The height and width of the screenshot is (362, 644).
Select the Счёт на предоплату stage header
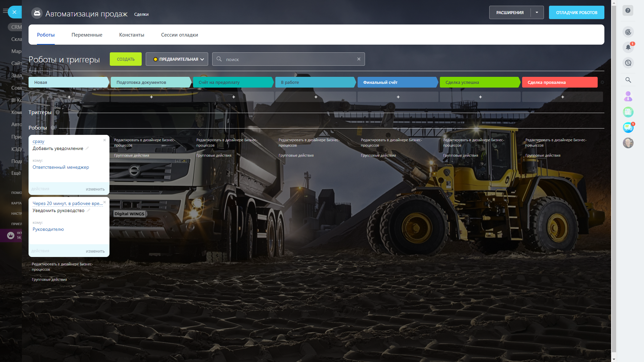pyautogui.click(x=233, y=82)
